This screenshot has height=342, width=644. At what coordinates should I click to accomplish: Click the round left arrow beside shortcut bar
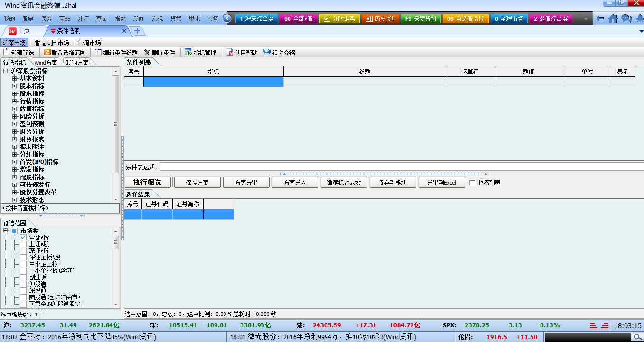tap(227, 18)
